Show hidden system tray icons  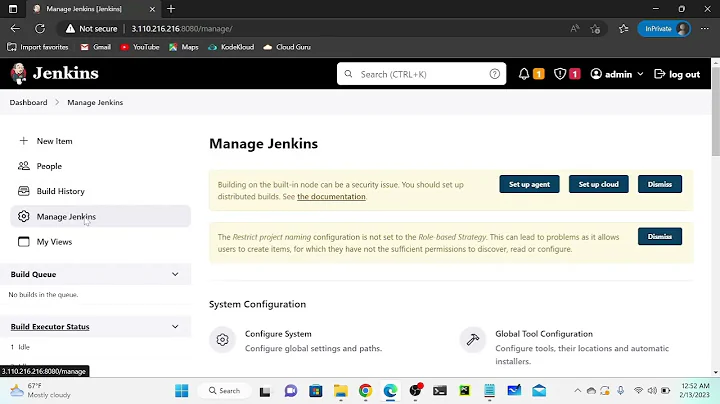point(577,391)
